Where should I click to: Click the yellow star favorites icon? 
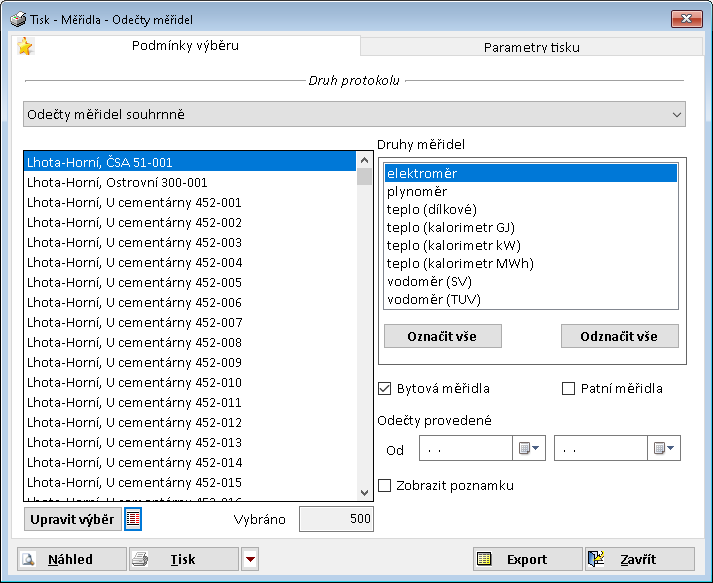coord(25,46)
